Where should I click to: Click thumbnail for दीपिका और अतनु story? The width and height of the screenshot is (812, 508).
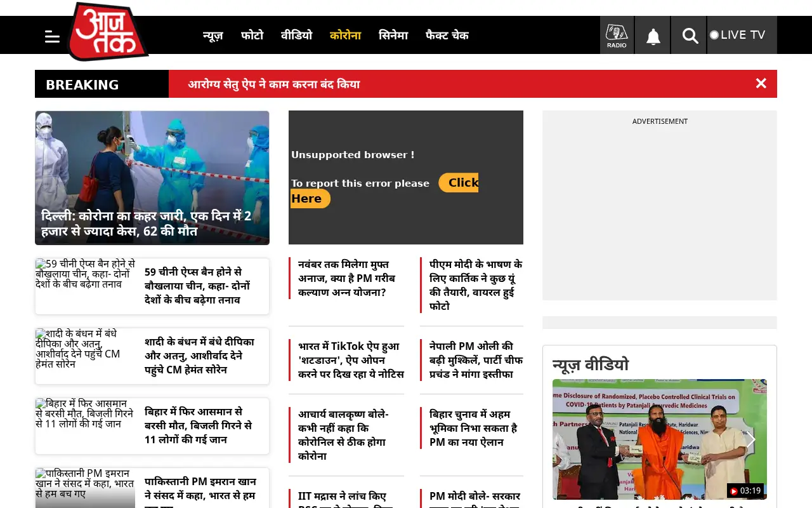(x=85, y=356)
